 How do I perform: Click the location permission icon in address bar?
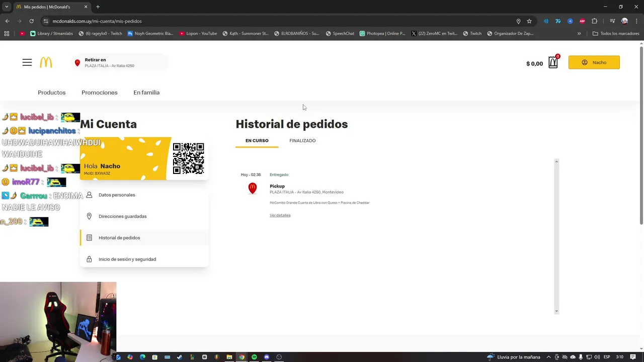518,21
